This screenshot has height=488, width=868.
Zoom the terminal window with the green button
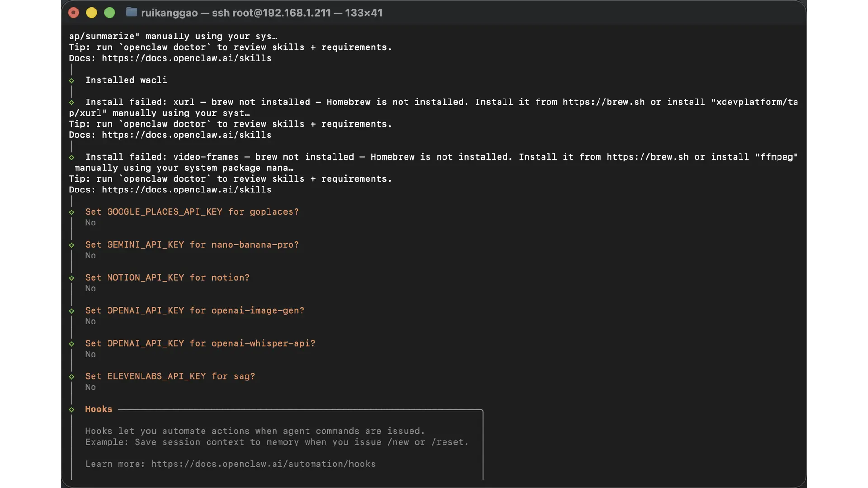(109, 13)
